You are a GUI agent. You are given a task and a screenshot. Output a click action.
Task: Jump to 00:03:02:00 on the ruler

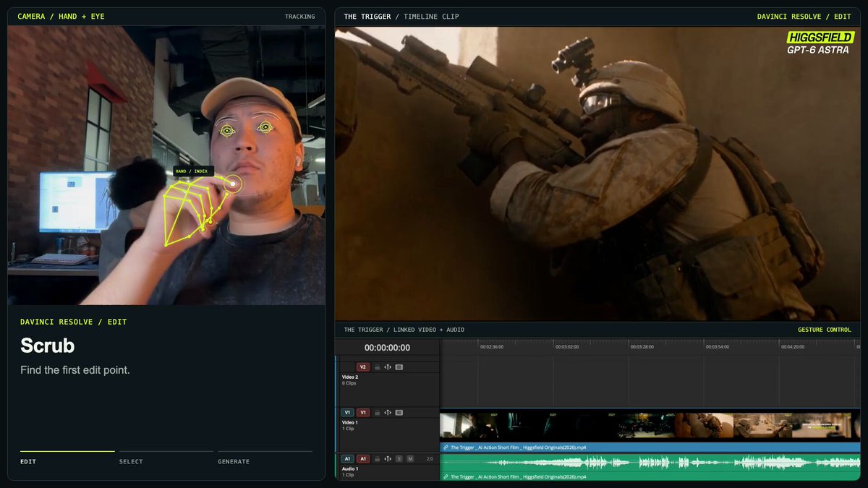click(567, 346)
